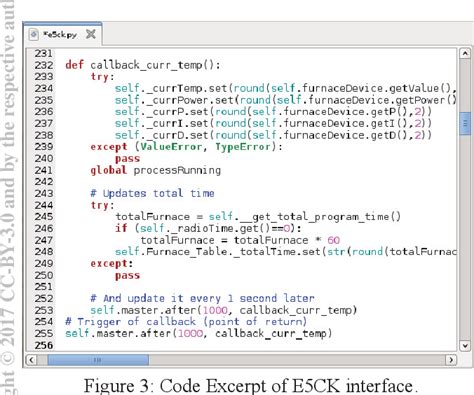Viewport: 474px width, 395px height.
Task: Click the Python file icon on the tab
Action: tap(33, 34)
